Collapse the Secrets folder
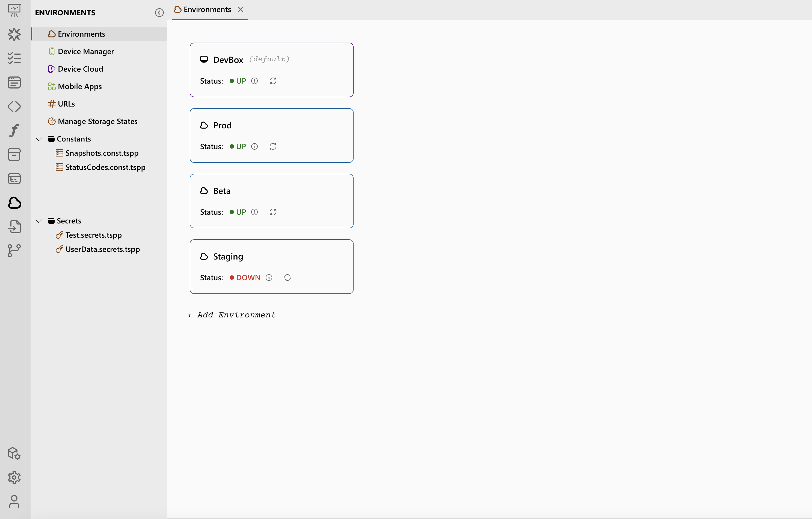Image resolution: width=812 pixels, height=519 pixels. pyautogui.click(x=39, y=221)
